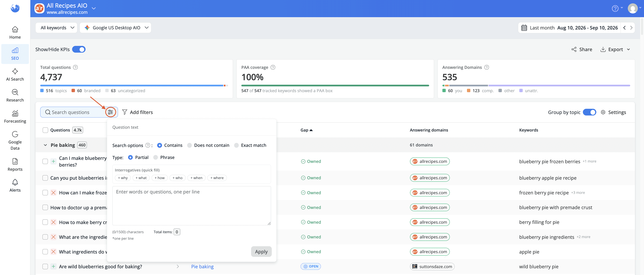644x275 pixels.
Task: Check the 'Can you put blueberries' row checkbox
Action: tap(45, 178)
